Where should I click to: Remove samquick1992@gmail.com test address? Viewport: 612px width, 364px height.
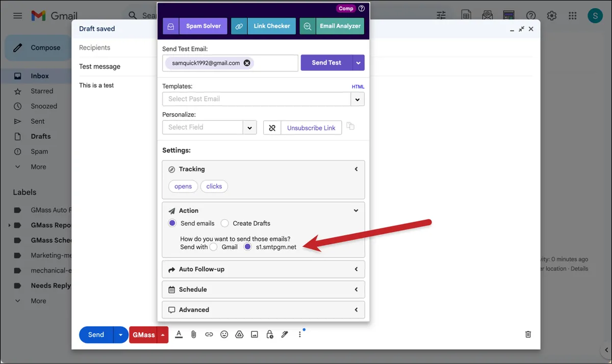tap(247, 63)
